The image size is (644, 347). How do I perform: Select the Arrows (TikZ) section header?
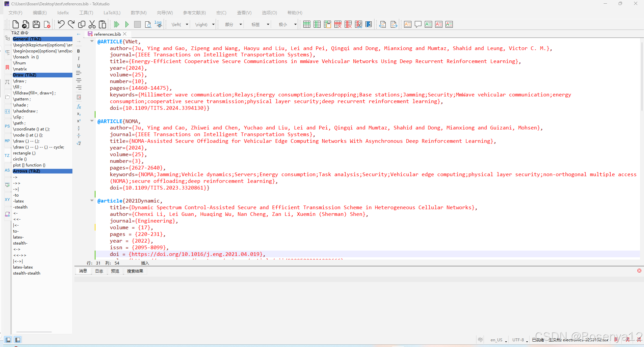[x=42, y=171]
